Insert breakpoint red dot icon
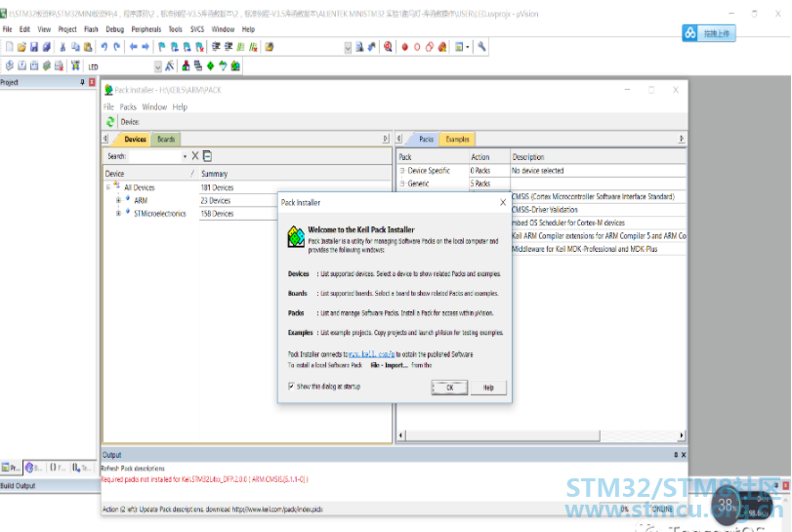This screenshot has height=532, width=792. 404,47
